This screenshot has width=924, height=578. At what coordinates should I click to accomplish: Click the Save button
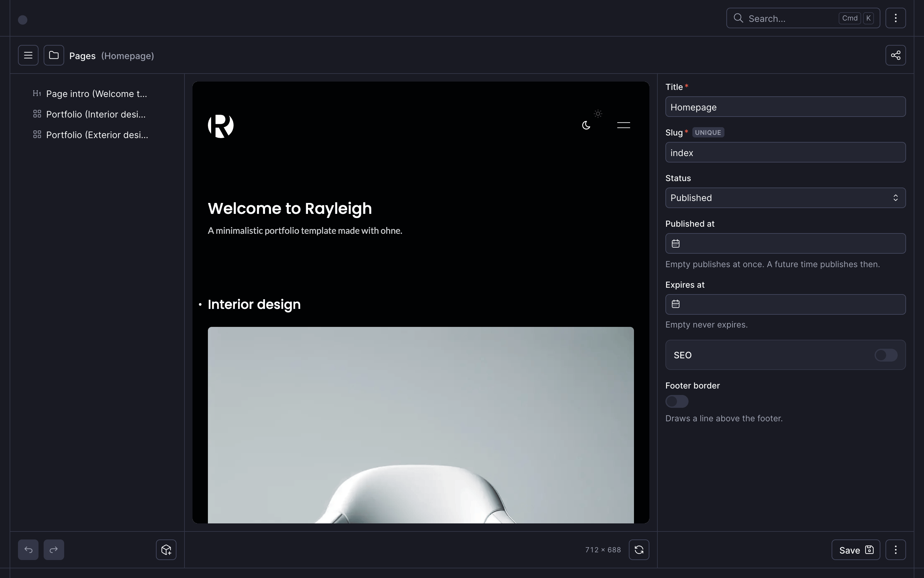pyautogui.click(x=856, y=550)
